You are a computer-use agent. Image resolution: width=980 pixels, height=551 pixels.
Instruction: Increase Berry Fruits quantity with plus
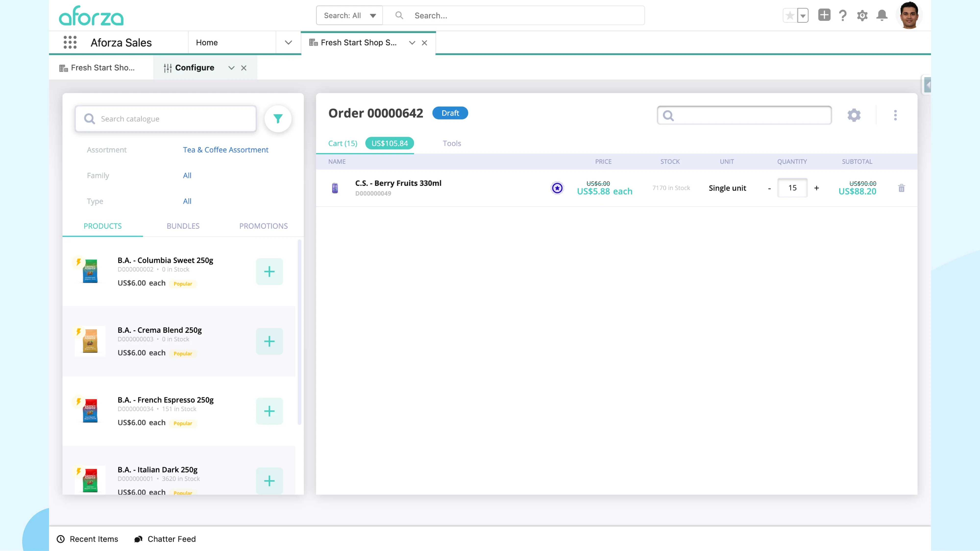816,188
